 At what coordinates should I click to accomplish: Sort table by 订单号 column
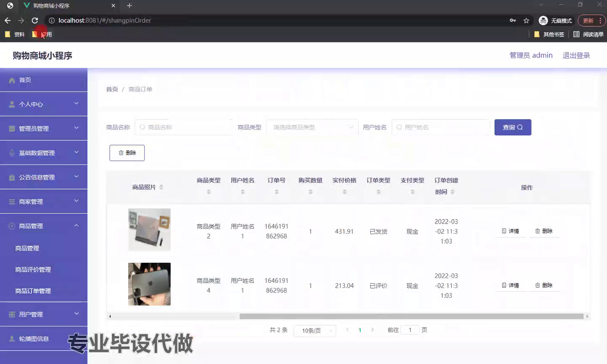coord(277,192)
